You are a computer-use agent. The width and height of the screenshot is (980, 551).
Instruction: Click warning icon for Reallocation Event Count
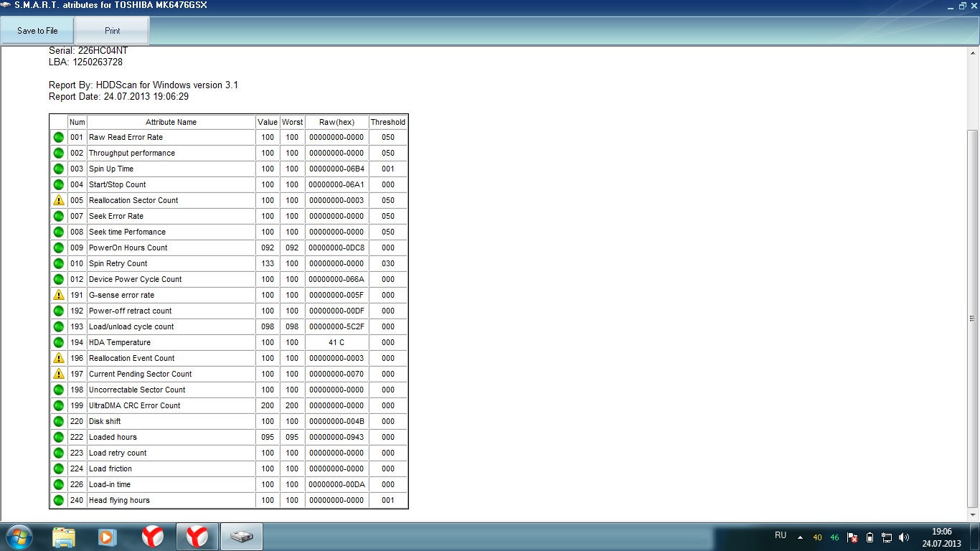[59, 358]
